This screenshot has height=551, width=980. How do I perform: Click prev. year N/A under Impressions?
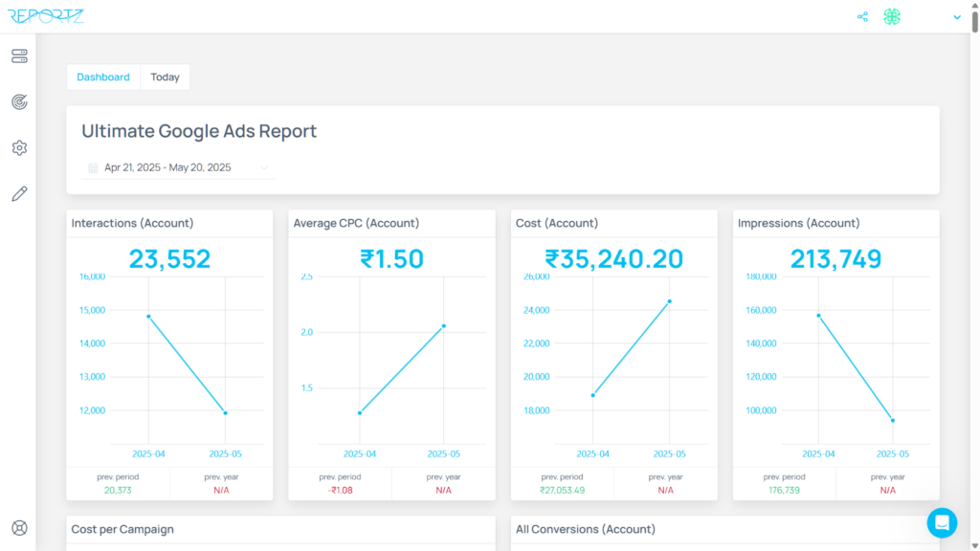[x=887, y=491]
